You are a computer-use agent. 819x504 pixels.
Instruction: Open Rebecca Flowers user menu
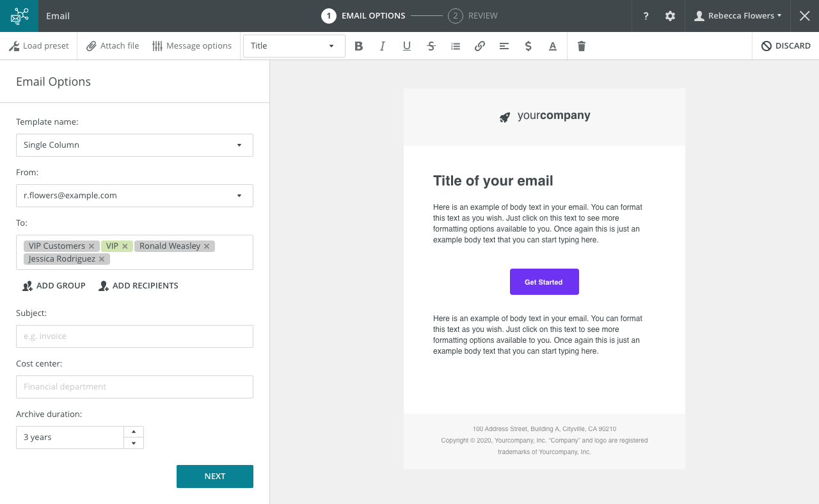[738, 16]
